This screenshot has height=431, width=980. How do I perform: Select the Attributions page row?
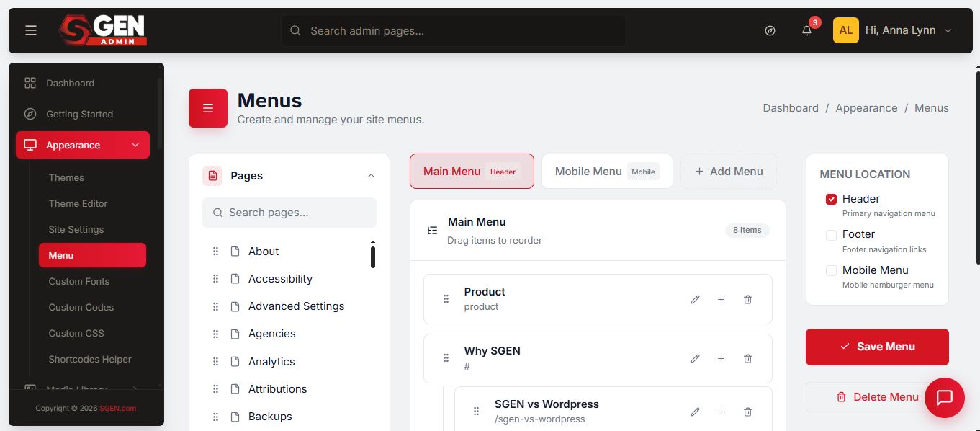point(288,389)
